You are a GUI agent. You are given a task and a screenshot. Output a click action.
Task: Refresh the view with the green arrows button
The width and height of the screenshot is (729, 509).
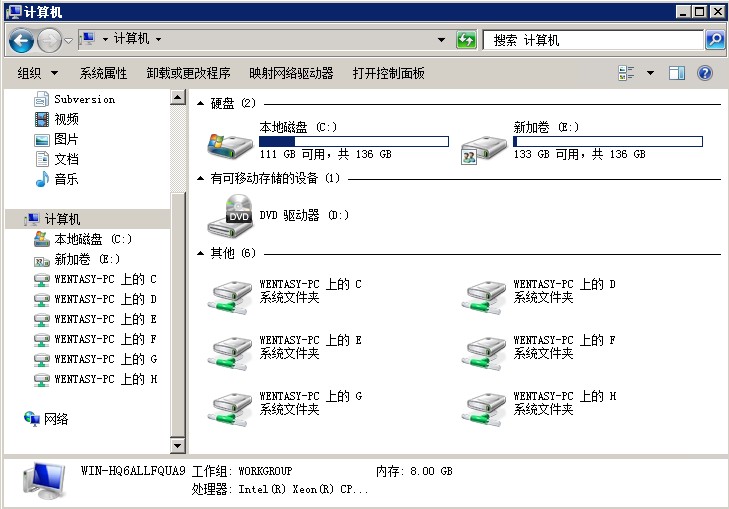click(x=466, y=40)
